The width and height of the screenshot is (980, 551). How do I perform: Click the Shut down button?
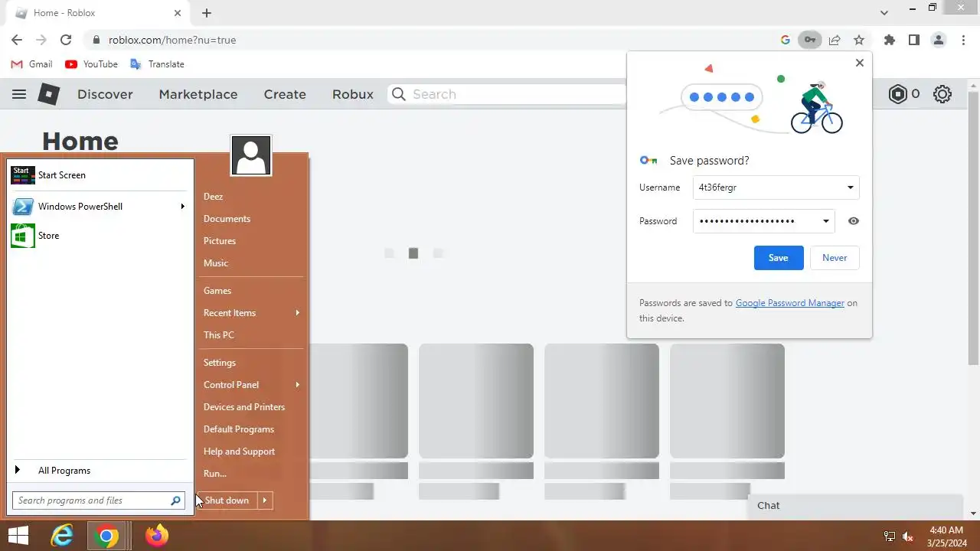(228, 500)
